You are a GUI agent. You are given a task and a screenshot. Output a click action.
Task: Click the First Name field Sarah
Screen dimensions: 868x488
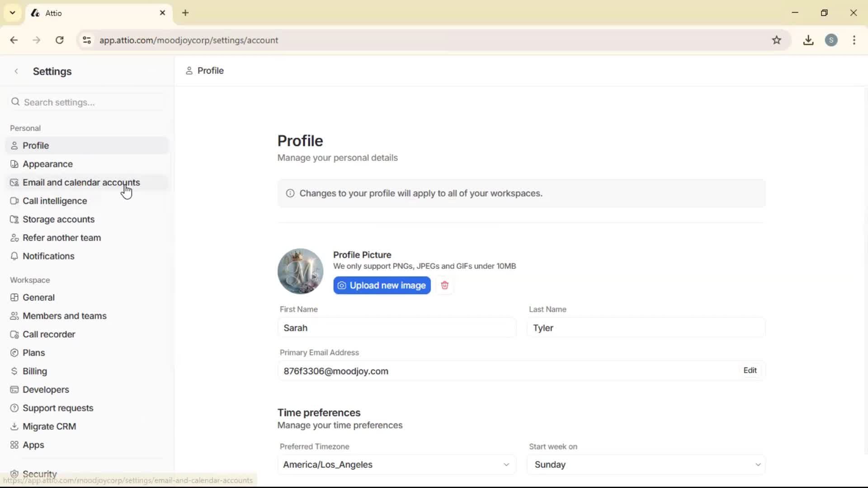click(397, 328)
